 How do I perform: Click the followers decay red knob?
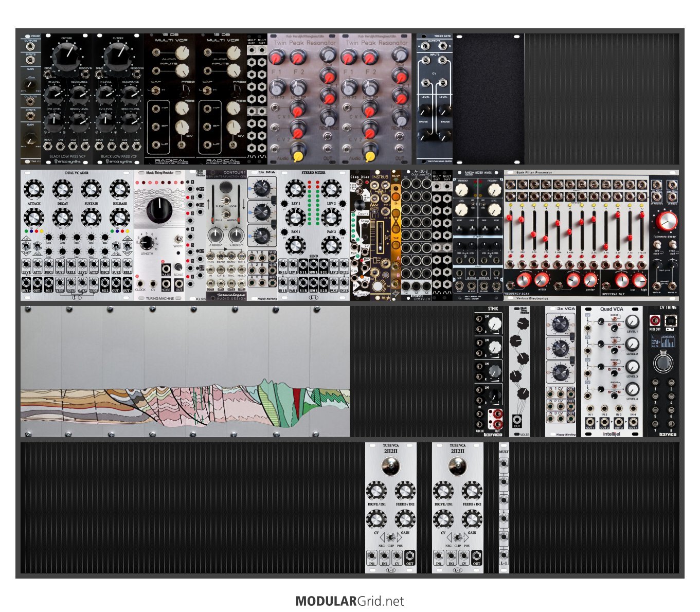point(667,222)
